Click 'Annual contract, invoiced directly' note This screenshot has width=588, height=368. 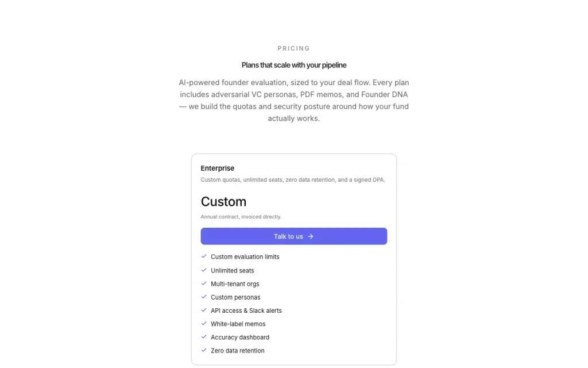point(241,217)
